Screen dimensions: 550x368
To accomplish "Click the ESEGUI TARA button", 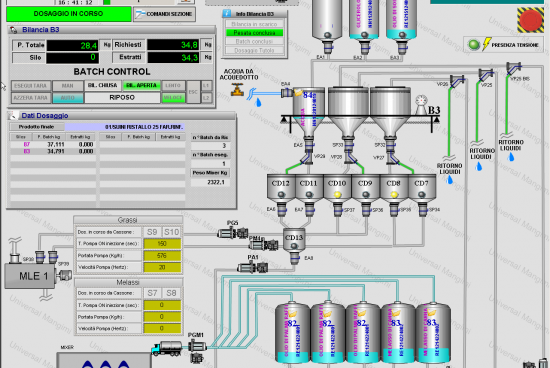I will click(31, 86).
